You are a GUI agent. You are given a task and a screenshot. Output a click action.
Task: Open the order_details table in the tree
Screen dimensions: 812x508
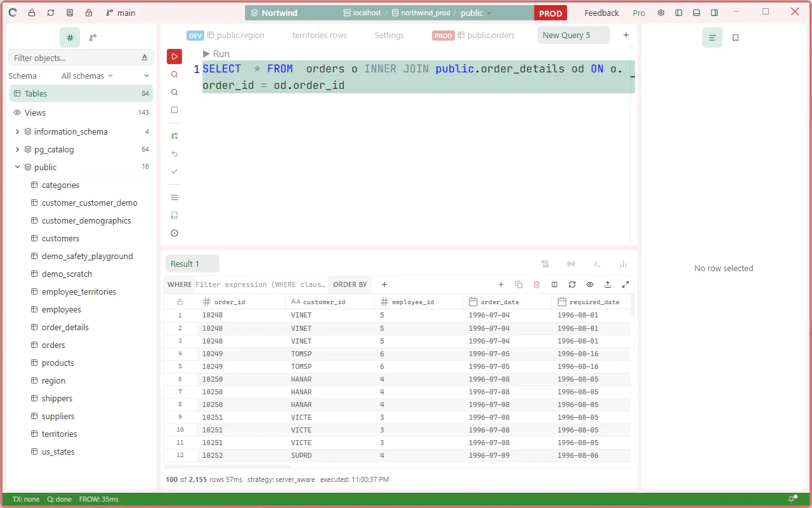[65, 327]
